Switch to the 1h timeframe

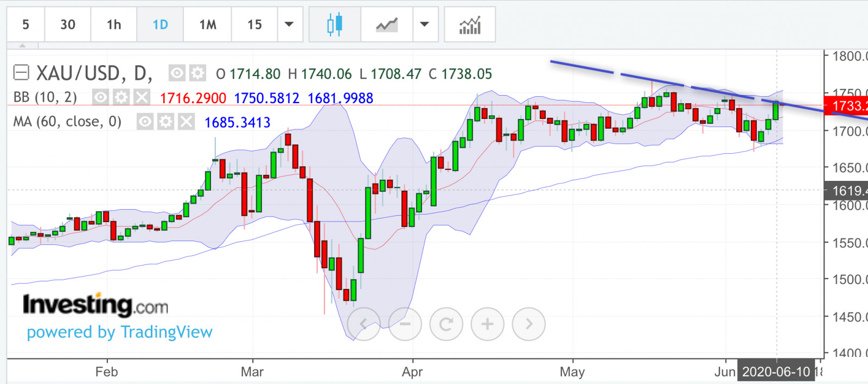(114, 24)
